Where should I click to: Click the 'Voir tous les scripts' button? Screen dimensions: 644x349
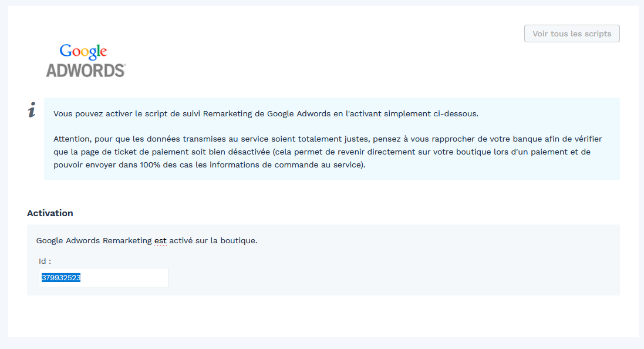pos(572,33)
